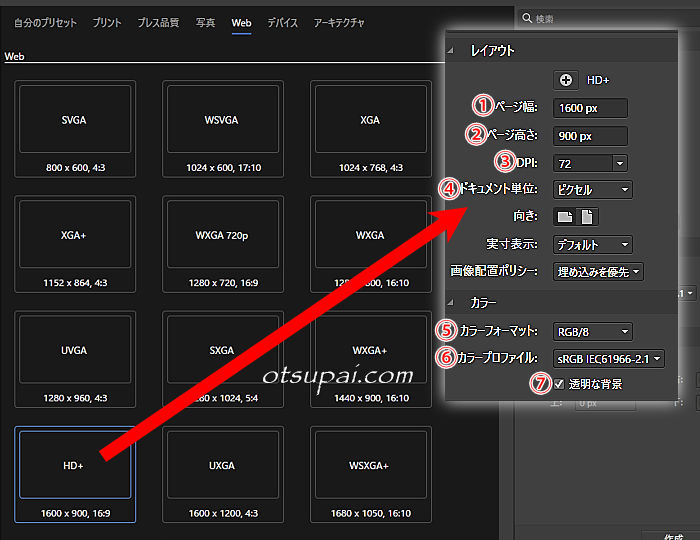
Task: Select the portrait orientation icon
Action: (588, 216)
